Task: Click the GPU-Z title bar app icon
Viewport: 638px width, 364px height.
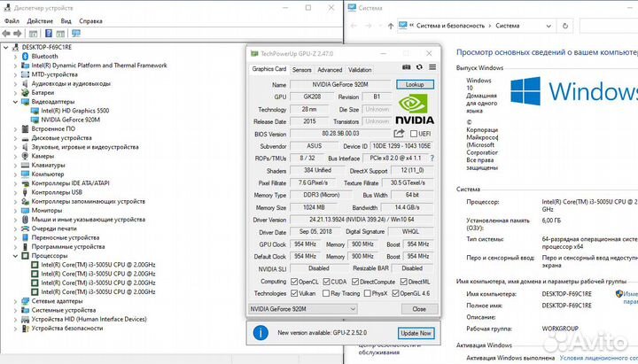Action: click(x=254, y=54)
